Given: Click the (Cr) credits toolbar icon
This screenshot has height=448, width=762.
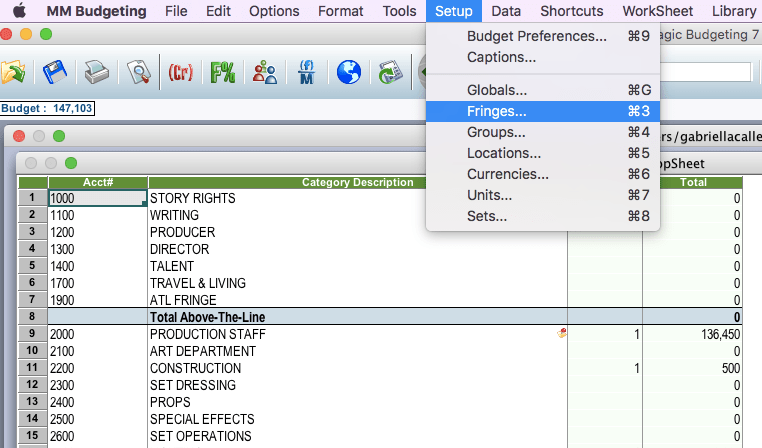Looking at the screenshot, I should pyautogui.click(x=181, y=73).
